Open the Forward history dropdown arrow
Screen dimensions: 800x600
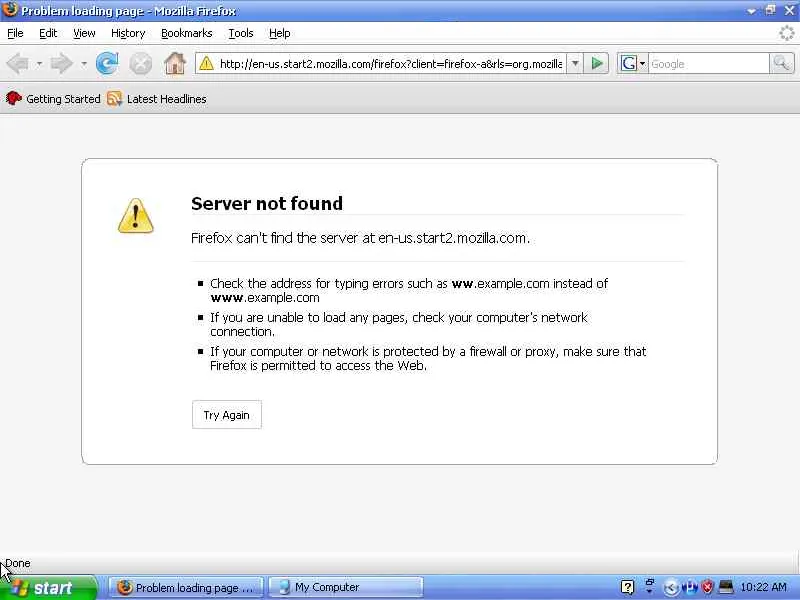84,64
